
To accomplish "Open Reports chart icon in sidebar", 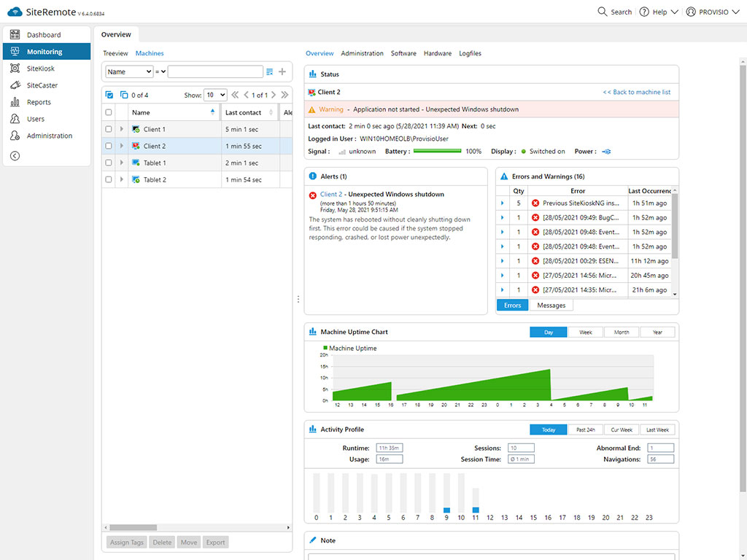I will pyautogui.click(x=15, y=102).
